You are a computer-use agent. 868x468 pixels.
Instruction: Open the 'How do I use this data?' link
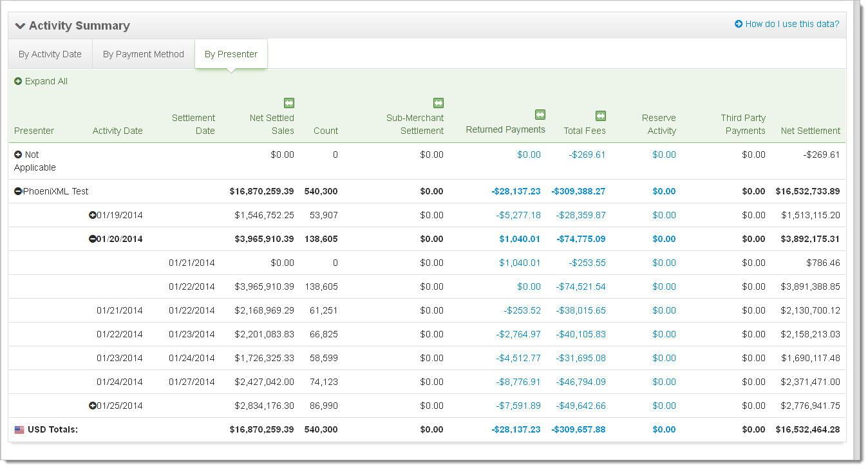792,24
